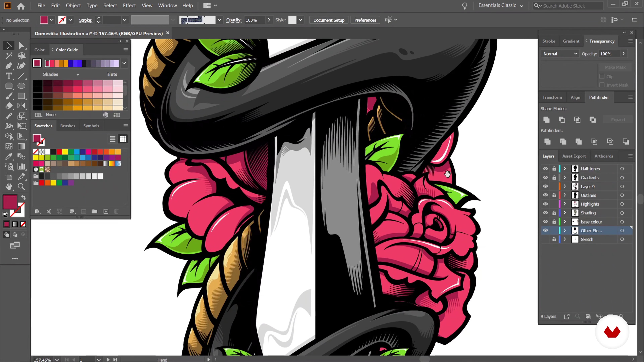Click the Unite shape mode icon
Screen dimensions: 644x362
click(x=547, y=120)
